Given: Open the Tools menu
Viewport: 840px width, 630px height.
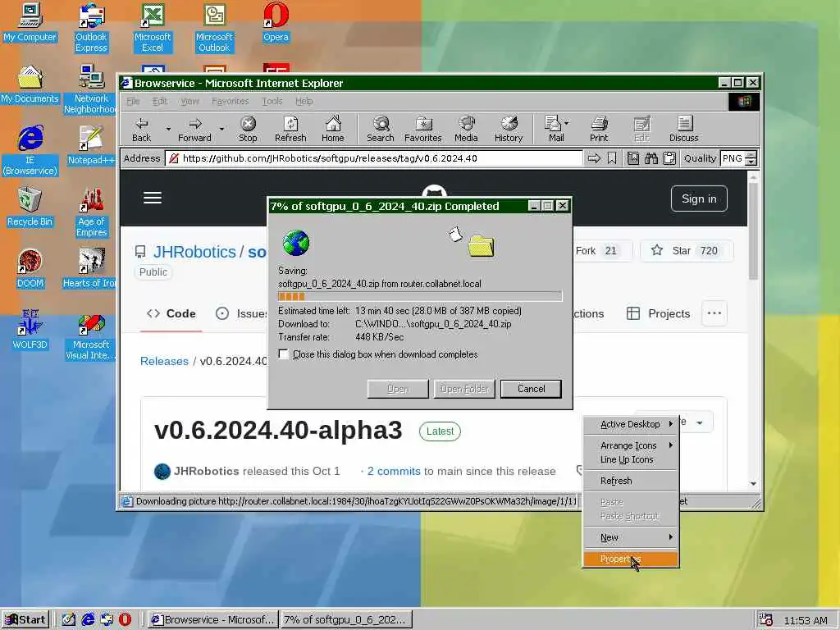Looking at the screenshot, I should click(x=272, y=101).
